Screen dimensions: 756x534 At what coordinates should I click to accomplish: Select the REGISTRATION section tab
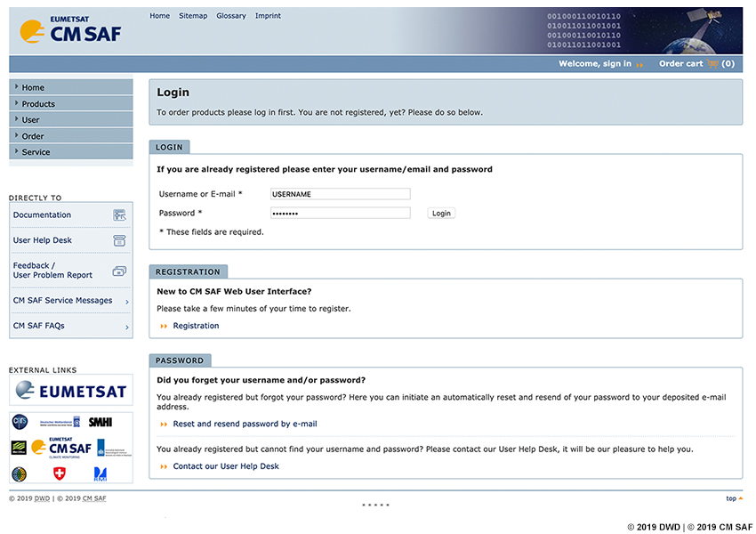click(188, 271)
